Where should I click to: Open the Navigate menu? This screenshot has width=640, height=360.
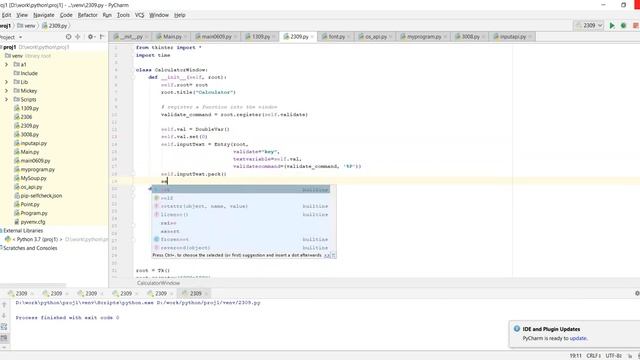pos(44,15)
